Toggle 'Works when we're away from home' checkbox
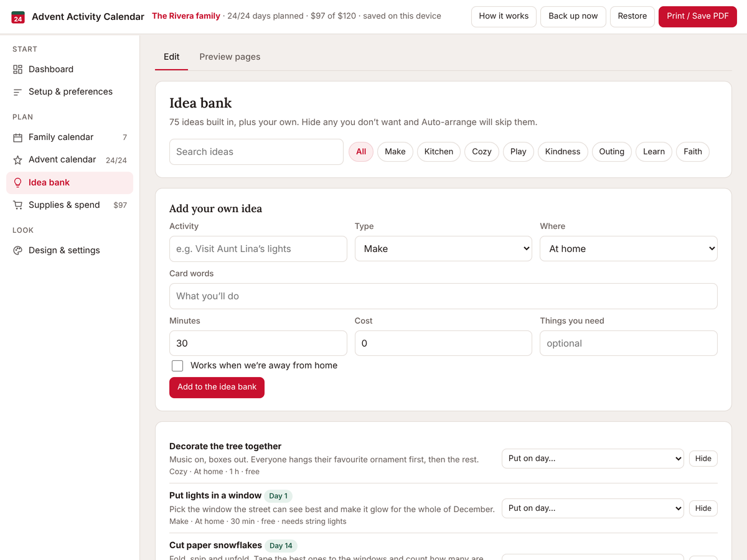The height and width of the screenshot is (560, 747). [177, 366]
